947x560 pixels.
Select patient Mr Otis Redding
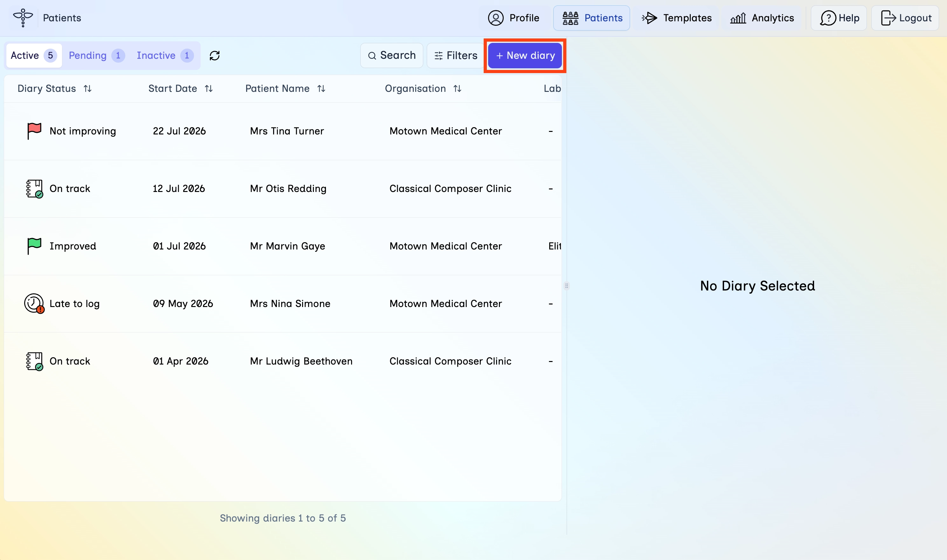coord(288,189)
